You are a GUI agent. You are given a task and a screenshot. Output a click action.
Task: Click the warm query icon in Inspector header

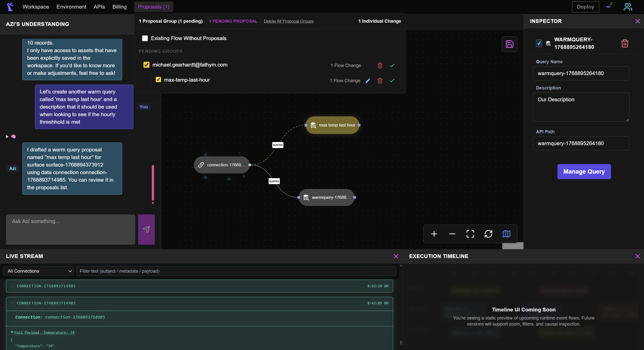click(x=548, y=44)
